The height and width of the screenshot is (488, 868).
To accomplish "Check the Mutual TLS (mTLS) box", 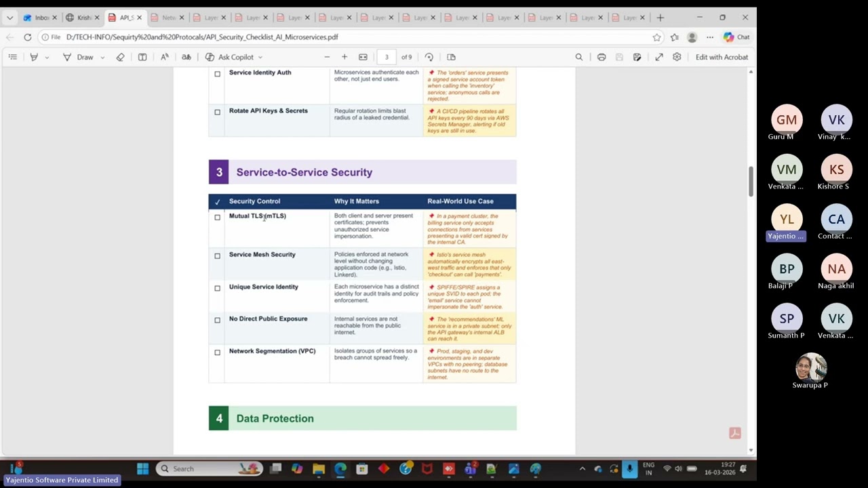I will tap(217, 218).
